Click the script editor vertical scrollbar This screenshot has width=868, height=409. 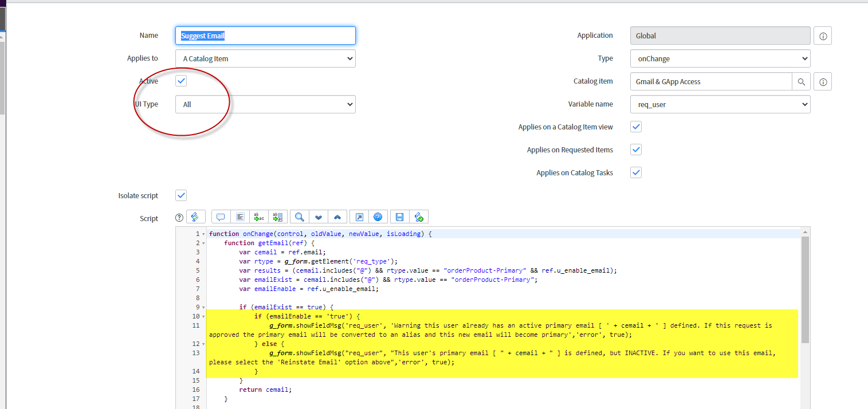coord(805,286)
